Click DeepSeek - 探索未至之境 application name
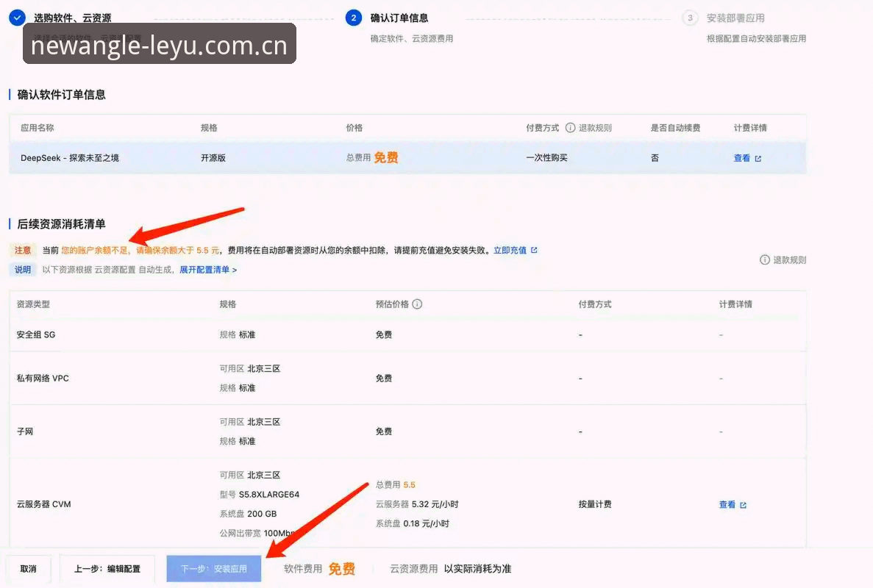 click(70, 158)
